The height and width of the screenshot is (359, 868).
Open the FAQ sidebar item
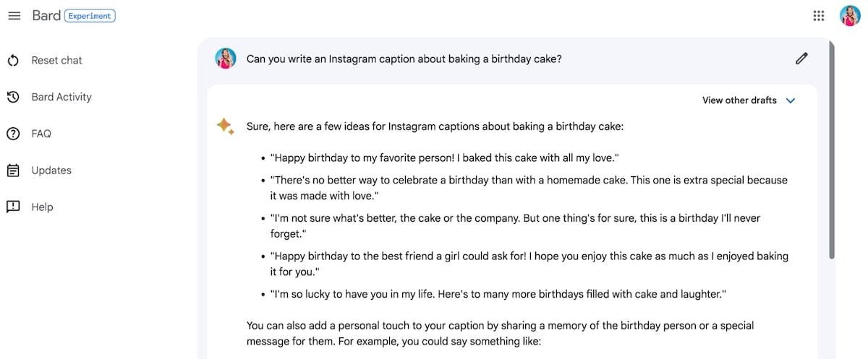point(41,134)
